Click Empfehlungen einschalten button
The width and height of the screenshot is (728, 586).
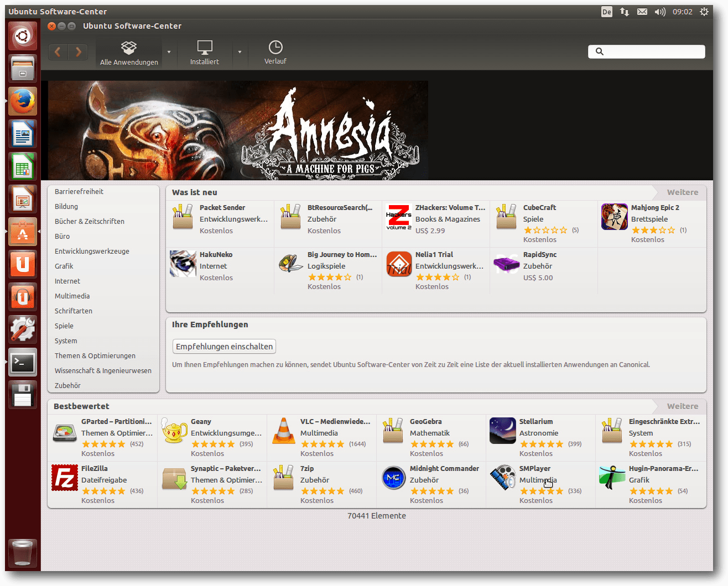click(x=224, y=347)
